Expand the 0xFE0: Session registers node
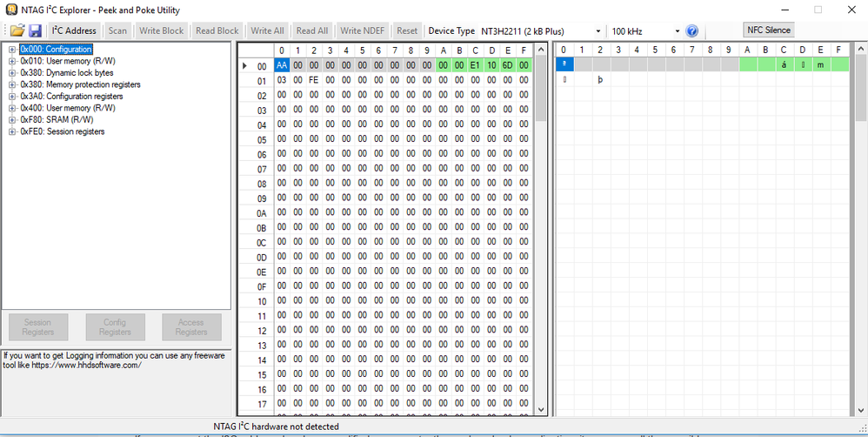This screenshot has width=868, height=437. pyautogui.click(x=12, y=131)
